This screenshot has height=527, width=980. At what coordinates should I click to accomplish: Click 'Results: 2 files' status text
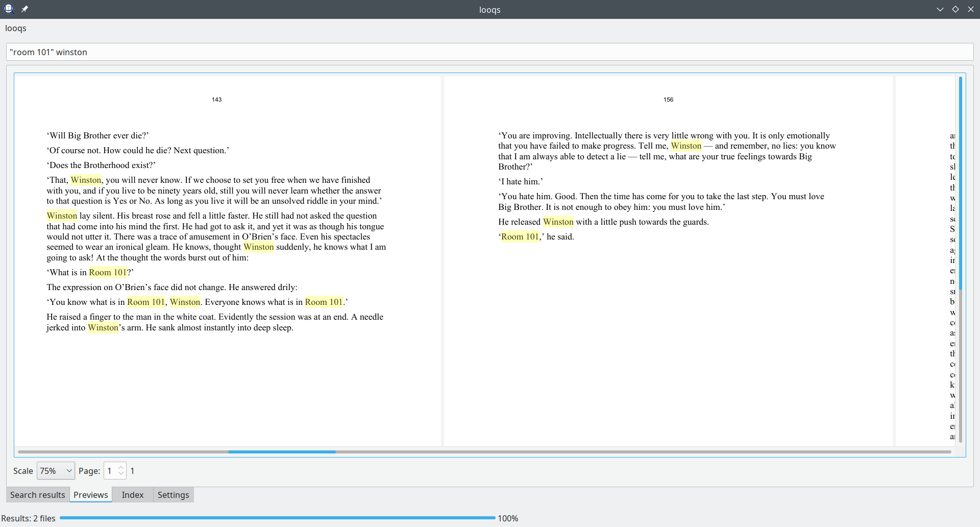(28, 518)
